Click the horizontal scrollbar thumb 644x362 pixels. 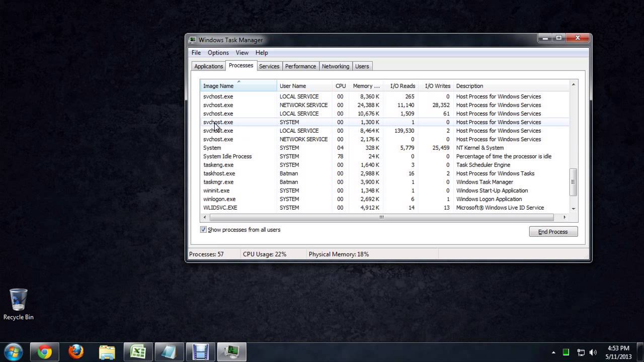(381, 217)
